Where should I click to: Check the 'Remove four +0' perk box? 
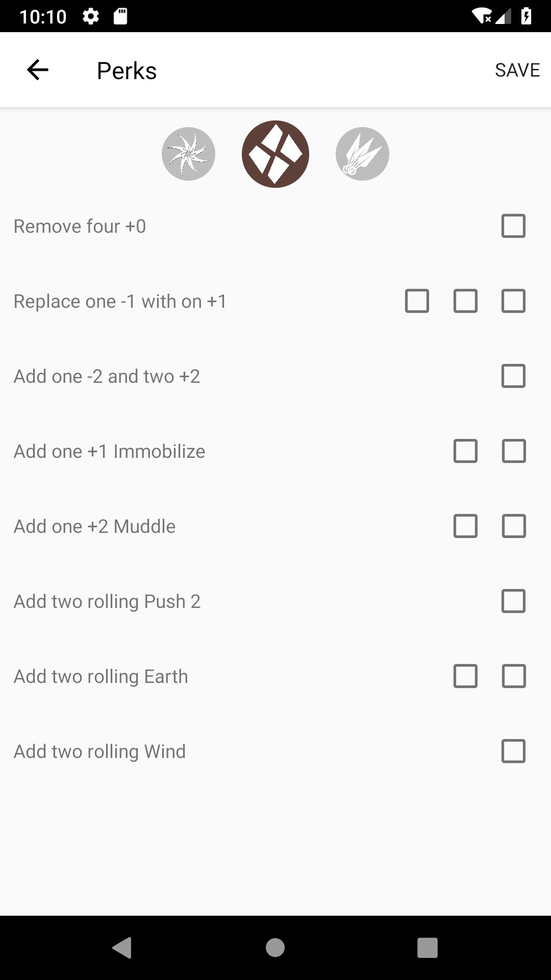[x=513, y=226]
